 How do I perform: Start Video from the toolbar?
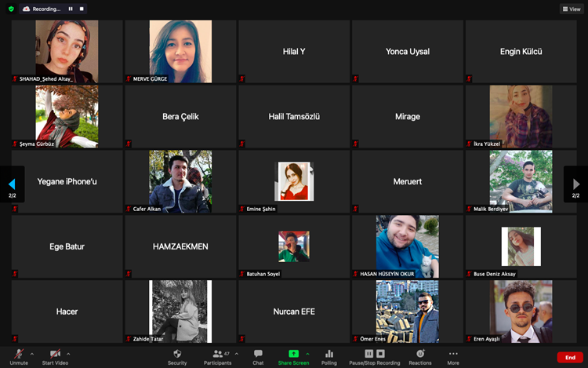[x=56, y=356]
